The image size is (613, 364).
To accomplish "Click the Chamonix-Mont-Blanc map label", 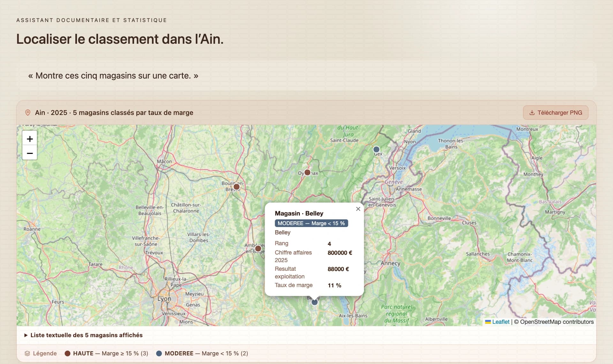I will tap(519, 257).
